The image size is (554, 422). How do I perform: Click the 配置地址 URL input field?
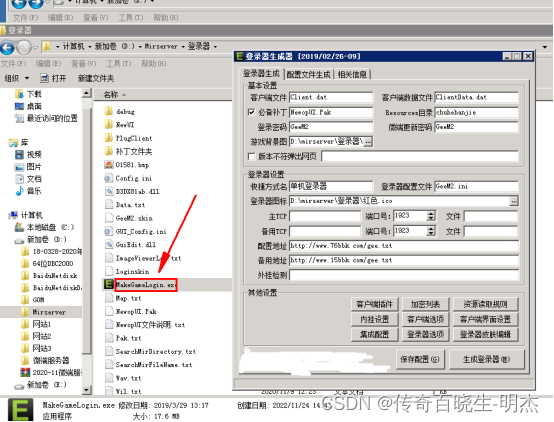(x=404, y=246)
